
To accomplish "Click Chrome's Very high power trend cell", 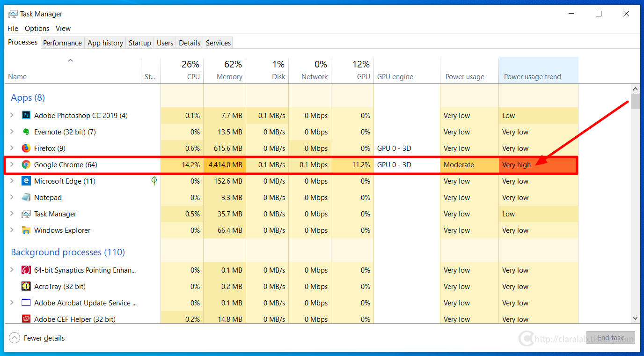I will coord(539,164).
